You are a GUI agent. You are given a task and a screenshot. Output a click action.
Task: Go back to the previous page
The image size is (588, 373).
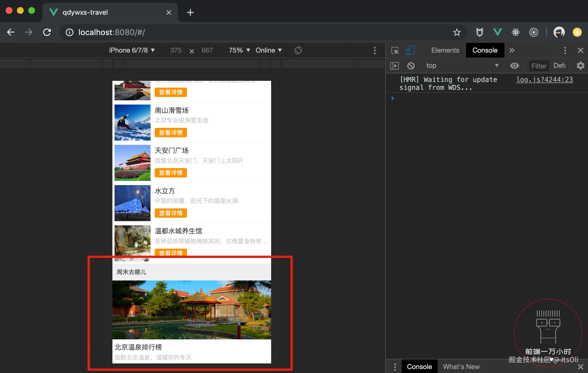click(11, 32)
